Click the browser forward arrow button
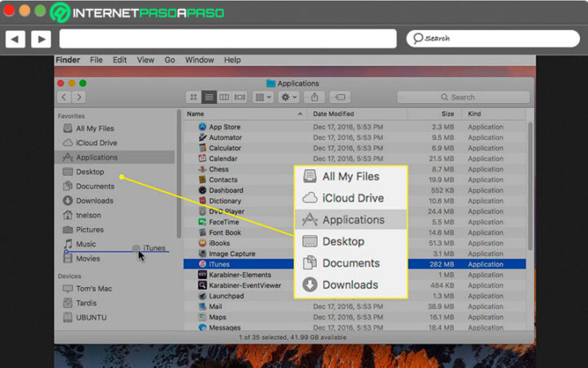This screenshot has width=588, height=368. pyautogui.click(x=41, y=39)
